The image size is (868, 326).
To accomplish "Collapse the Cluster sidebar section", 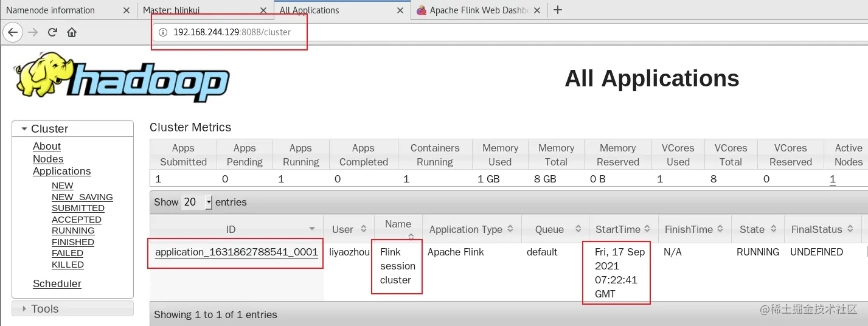I will point(72,128).
